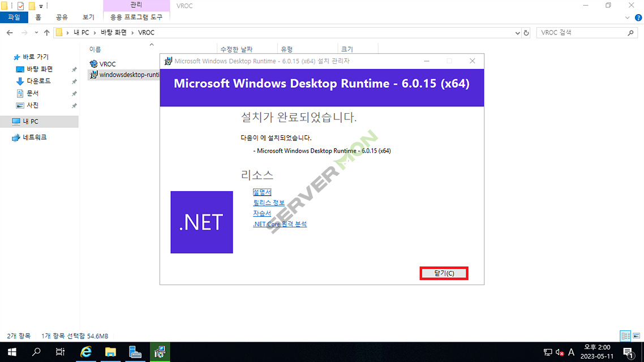Launch Internet Explorer from the taskbar
This screenshot has height=362, width=644.
[x=86, y=352]
